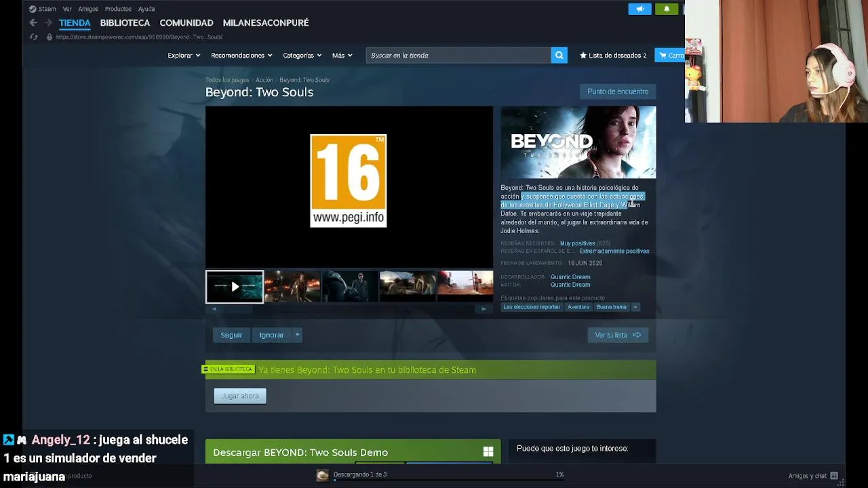Open the announcements megaphone button
868x488 pixels.
[639, 9]
